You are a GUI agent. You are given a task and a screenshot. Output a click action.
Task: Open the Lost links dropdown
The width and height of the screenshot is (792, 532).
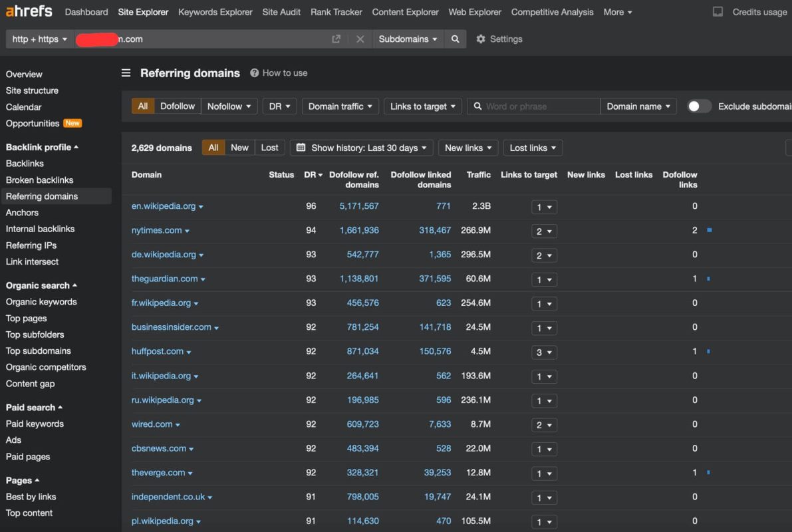[533, 148]
